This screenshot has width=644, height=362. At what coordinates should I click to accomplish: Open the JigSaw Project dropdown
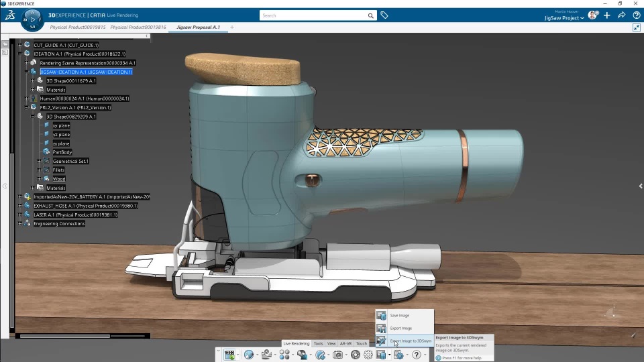click(x=564, y=18)
